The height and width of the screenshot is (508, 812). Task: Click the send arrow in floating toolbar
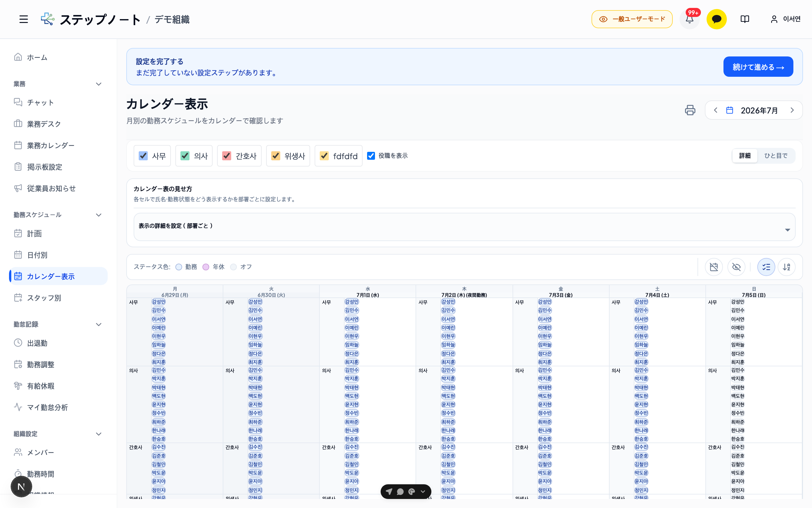pyautogui.click(x=389, y=492)
